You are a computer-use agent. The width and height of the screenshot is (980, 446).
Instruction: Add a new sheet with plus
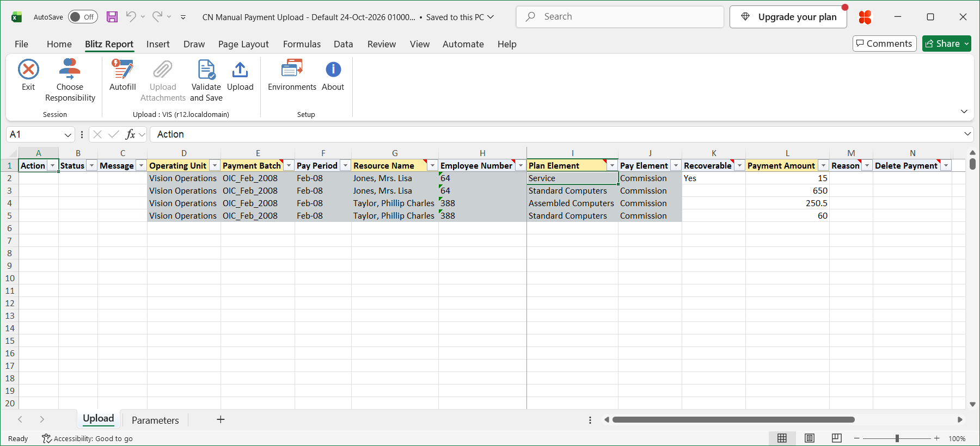coord(220,419)
